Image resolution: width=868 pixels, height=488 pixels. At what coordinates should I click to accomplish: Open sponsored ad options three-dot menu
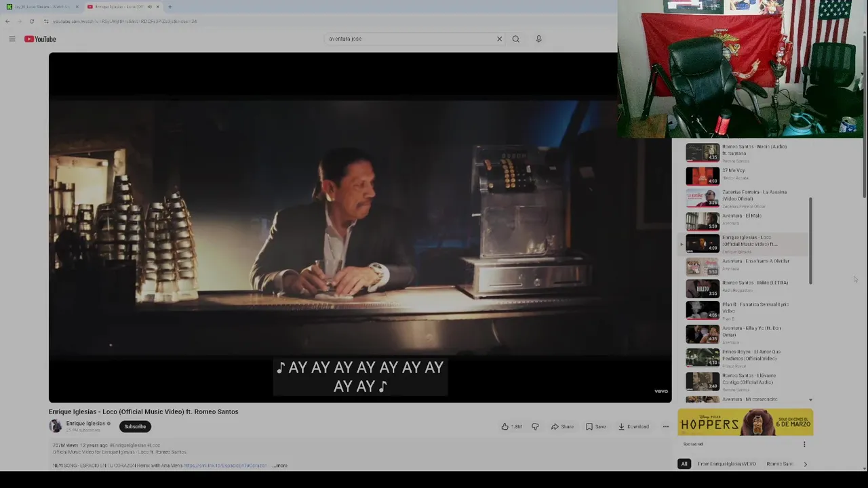[x=804, y=445]
